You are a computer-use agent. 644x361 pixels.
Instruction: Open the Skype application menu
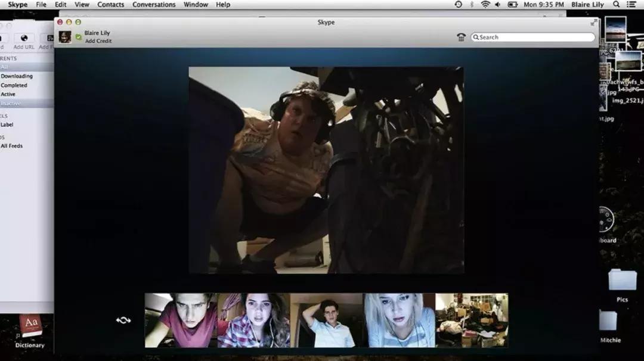click(17, 5)
